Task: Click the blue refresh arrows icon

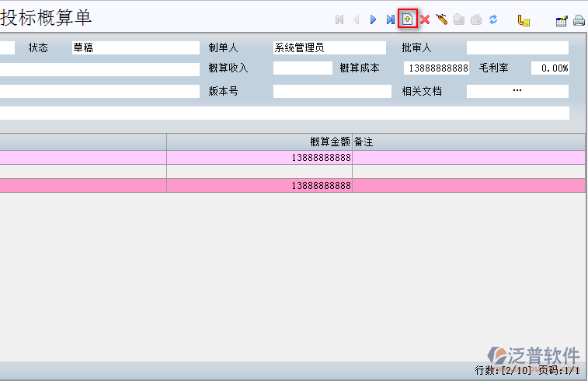Action: (x=492, y=19)
